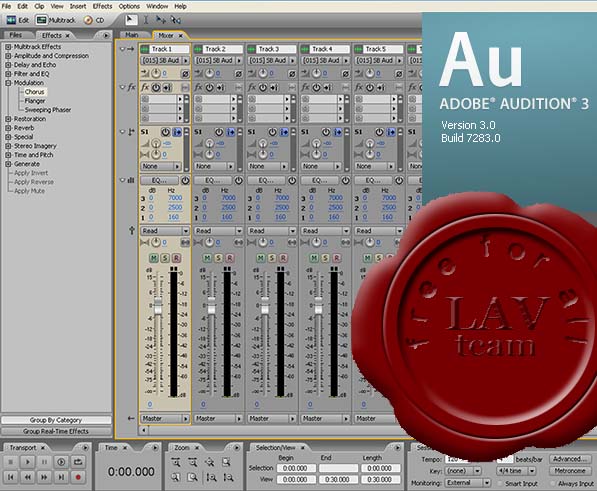Click Zoom Out Full Both Axes icon

[210, 462]
